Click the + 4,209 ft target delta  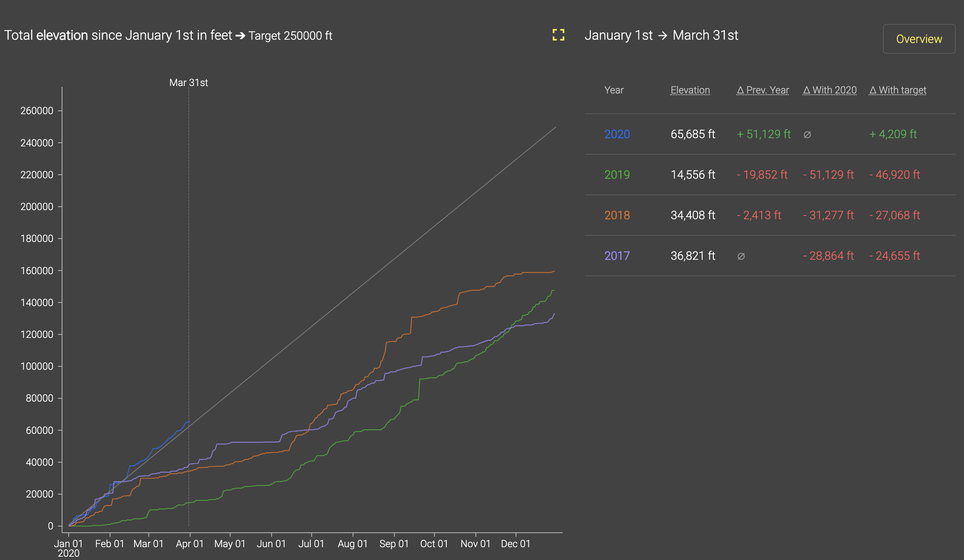pyautogui.click(x=893, y=134)
